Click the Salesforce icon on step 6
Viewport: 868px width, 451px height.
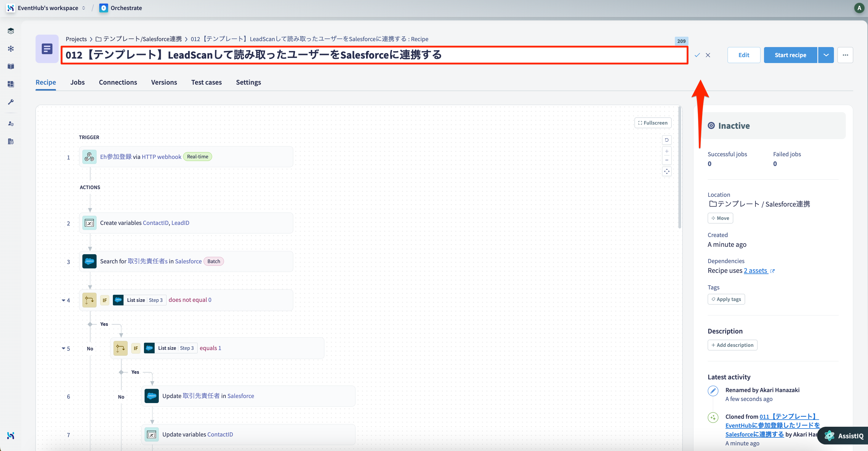point(152,396)
